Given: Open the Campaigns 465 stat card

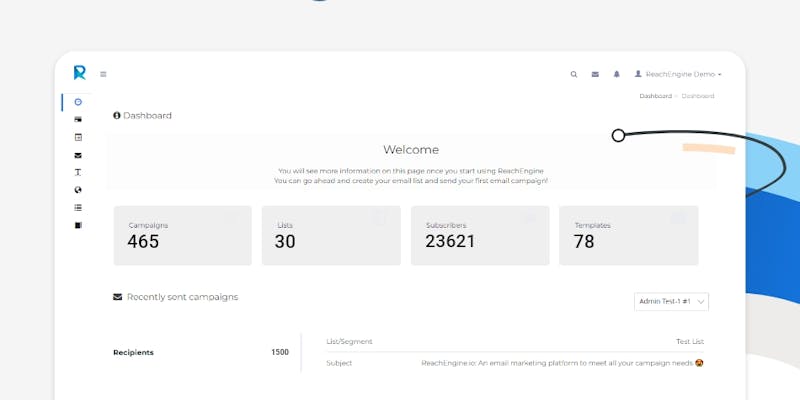Looking at the screenshot, I should point(183,235).
